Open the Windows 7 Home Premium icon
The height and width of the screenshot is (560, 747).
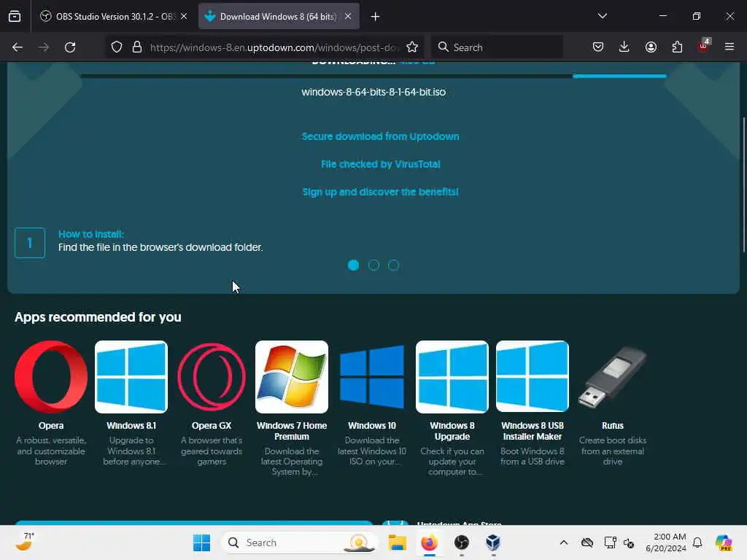[292, 377]
